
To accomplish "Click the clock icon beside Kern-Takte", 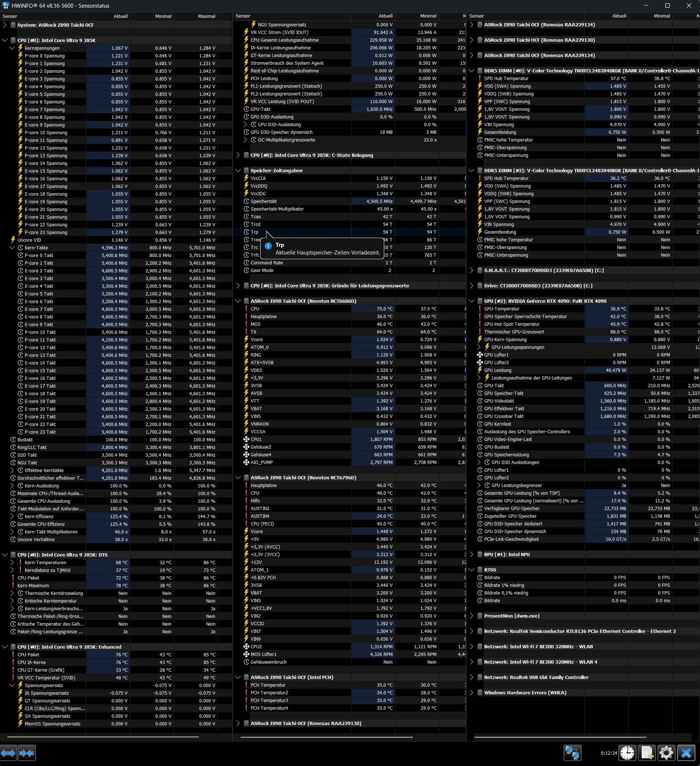I will [x=20, y=248].
